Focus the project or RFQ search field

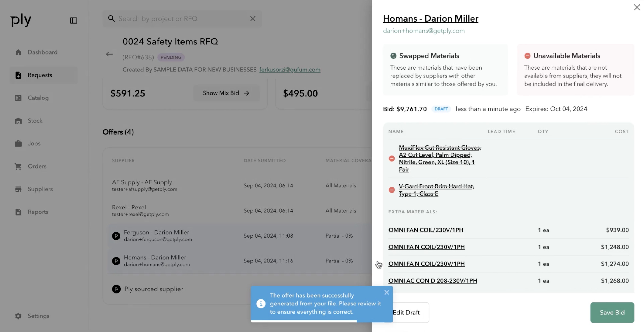pos(180,19)
